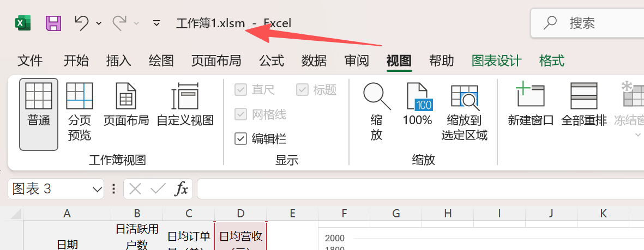Open the 文件 tab
The width and height of the screenshot is (644, 250).
[30, 61]
